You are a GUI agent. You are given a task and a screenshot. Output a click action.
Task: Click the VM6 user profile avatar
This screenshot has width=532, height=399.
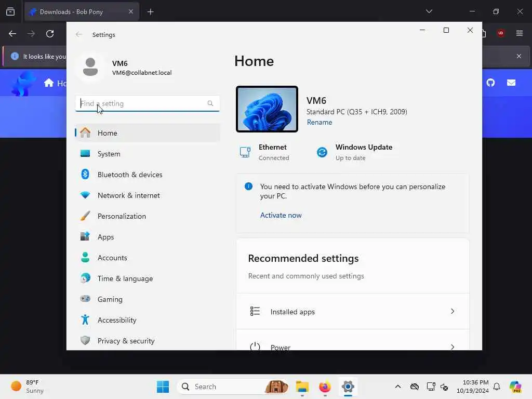(90, 67)
